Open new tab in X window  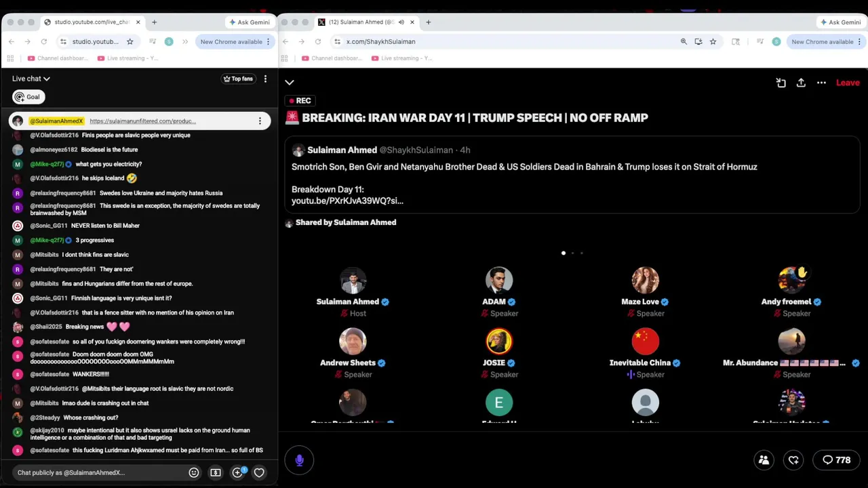(428, 22)
